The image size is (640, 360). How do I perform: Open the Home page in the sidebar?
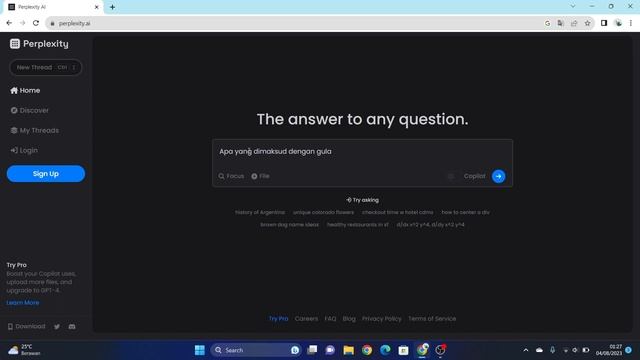[25, 90]
